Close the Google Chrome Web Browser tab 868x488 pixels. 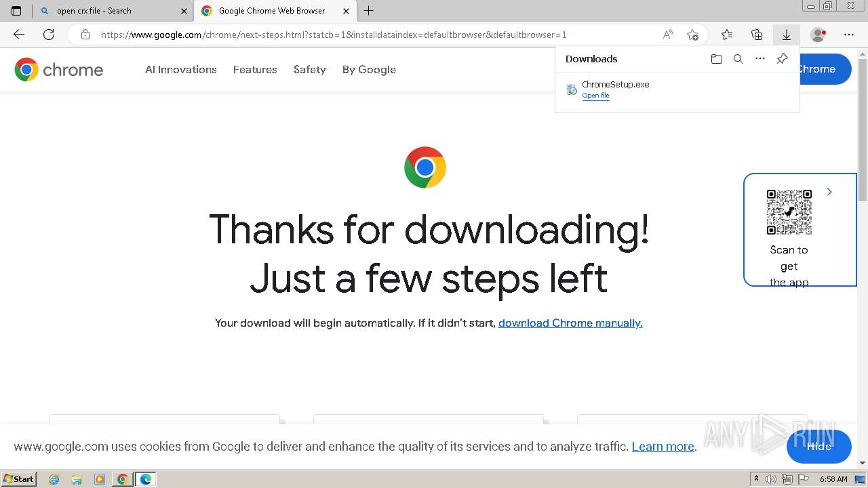[347, 11]
